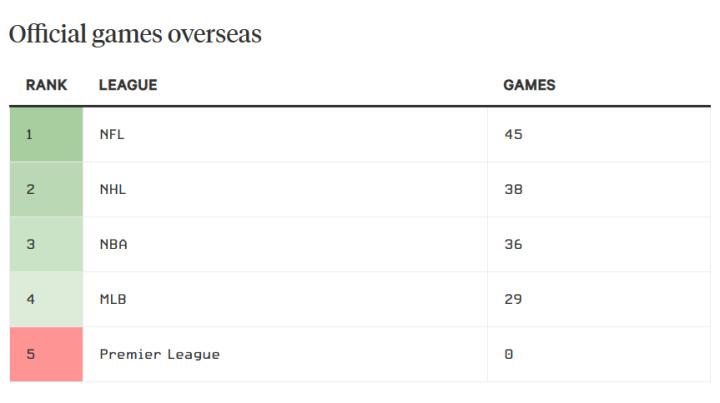Select the rank 3 light green cell

click(x=46, y=245)
